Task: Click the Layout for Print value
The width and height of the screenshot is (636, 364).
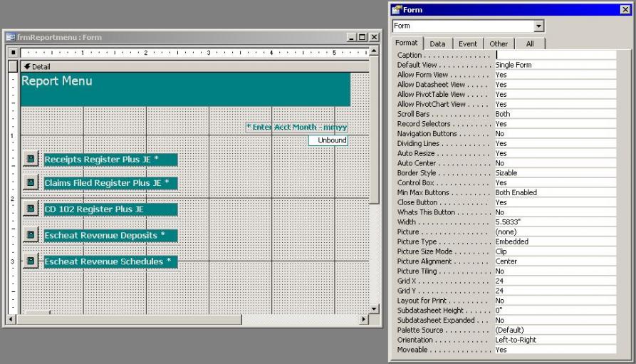Action: pos(556,301)
